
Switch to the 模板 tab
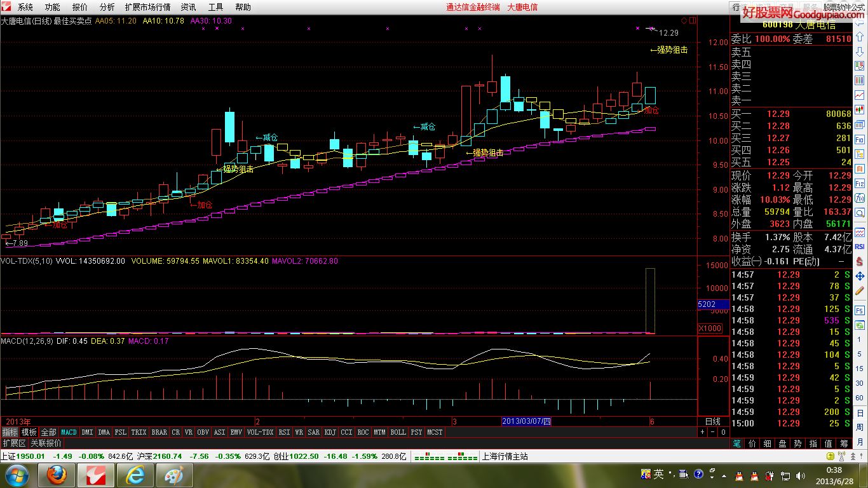(x=29, y=432)
